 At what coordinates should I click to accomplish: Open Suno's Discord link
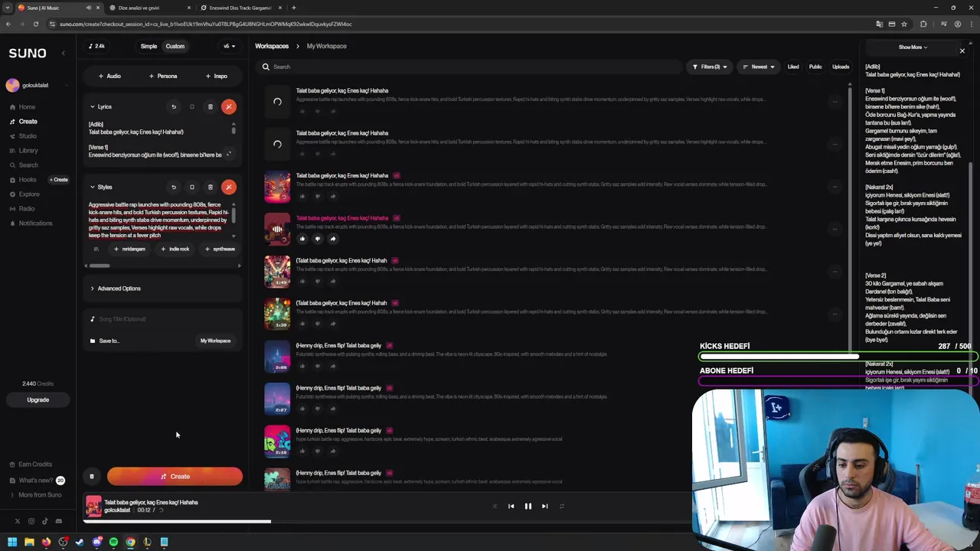coord(58,521)
